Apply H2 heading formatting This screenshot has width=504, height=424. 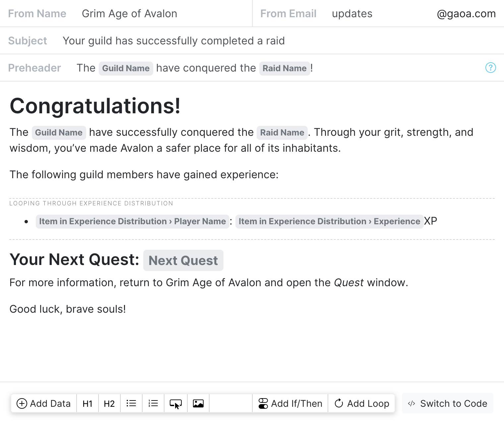click(109, 403)
